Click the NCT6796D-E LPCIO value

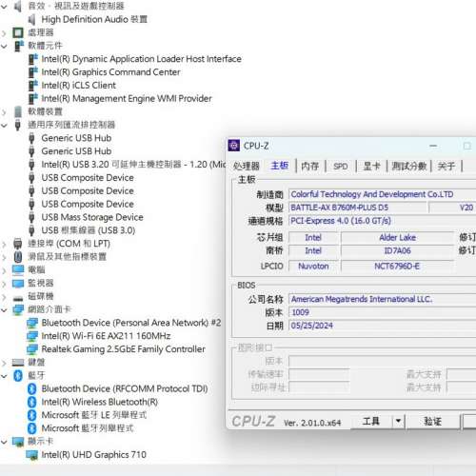pyautogui.click(x=397, y=266)
